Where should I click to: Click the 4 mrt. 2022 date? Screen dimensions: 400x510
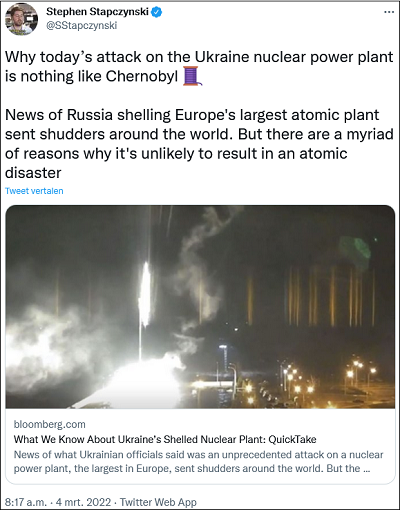point(83,502)
